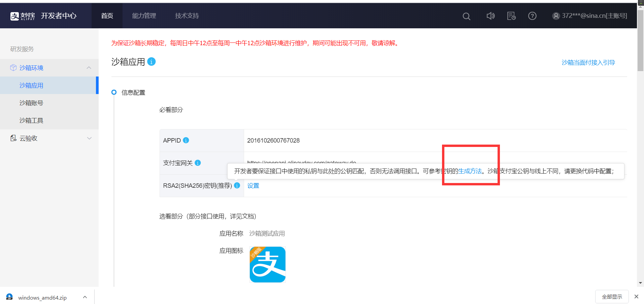Image resolution: width=644 pixels, height=304 pixels.
Task: Click the user avatar icon
Action: click(x=556, y=16)
